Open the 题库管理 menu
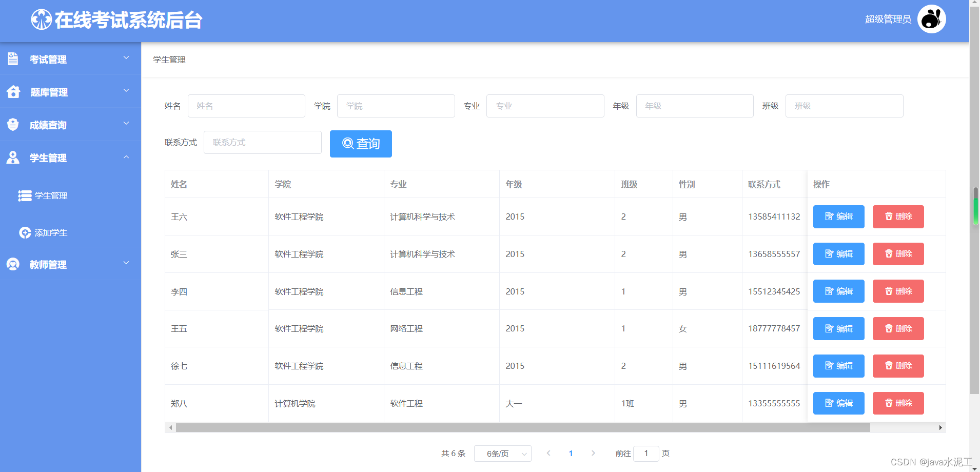The height and width of the screenshot is (472, 980). click(x=70, y=92)
